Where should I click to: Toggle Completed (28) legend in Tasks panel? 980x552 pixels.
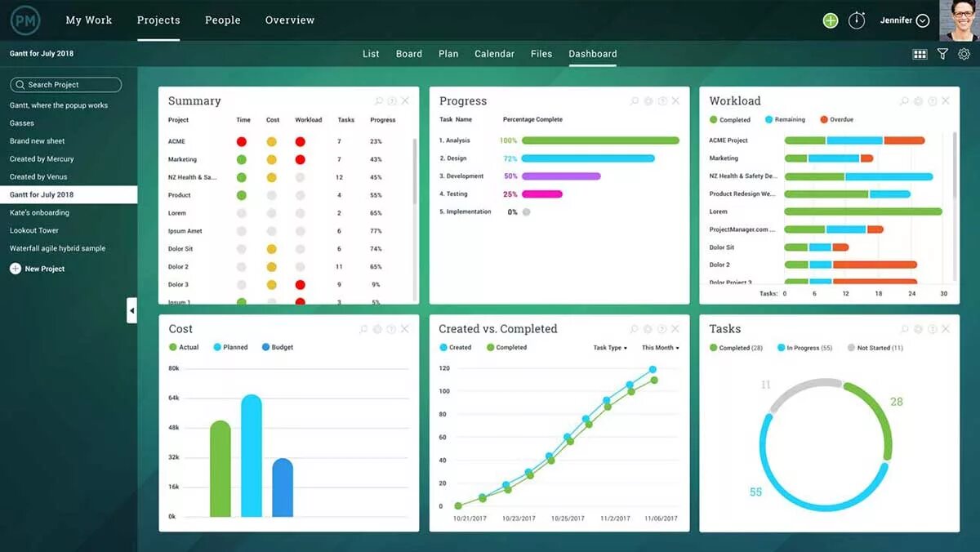pyautogui.click(x=736, y=348)
